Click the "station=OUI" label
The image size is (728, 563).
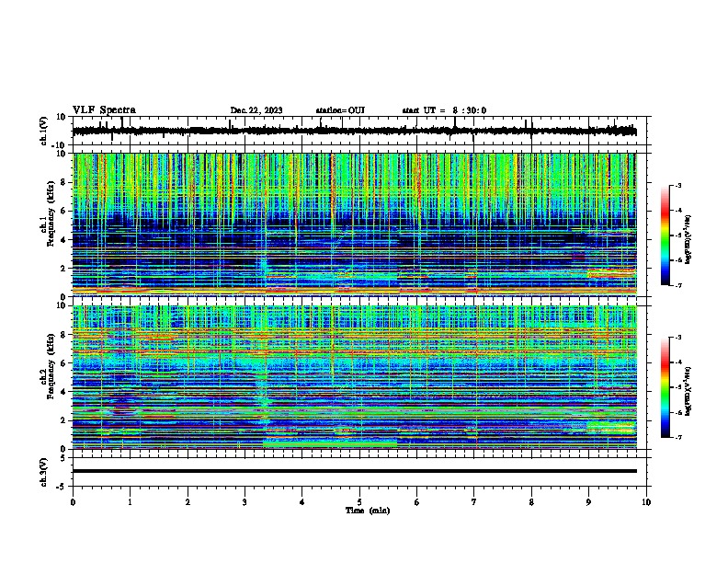tap(340, 110)
